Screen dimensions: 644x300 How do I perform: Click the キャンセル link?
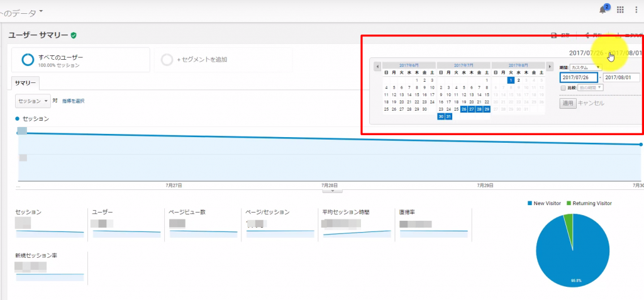591,103
